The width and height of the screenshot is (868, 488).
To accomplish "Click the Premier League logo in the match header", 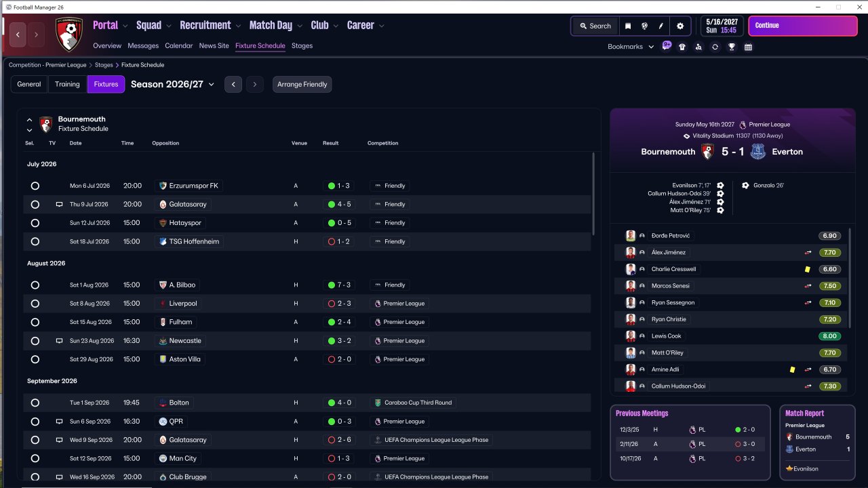I will tap(743, 125).
